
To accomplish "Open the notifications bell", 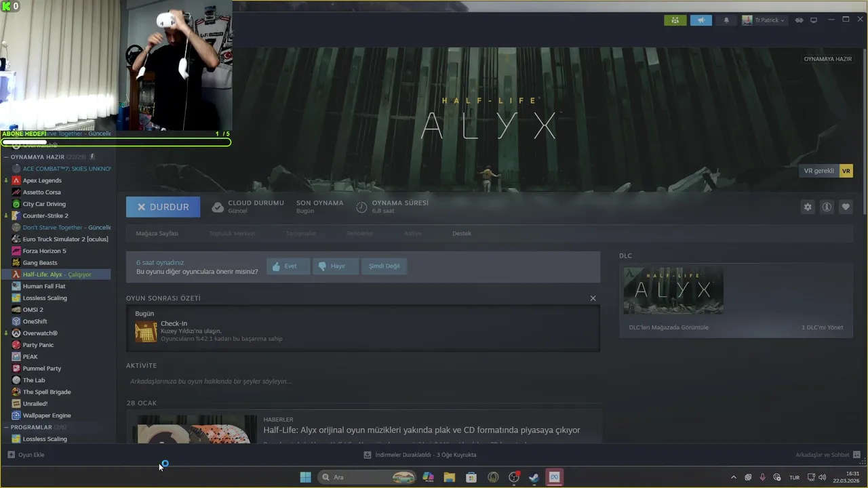I will pyautogui.click(x=726, y=20).
